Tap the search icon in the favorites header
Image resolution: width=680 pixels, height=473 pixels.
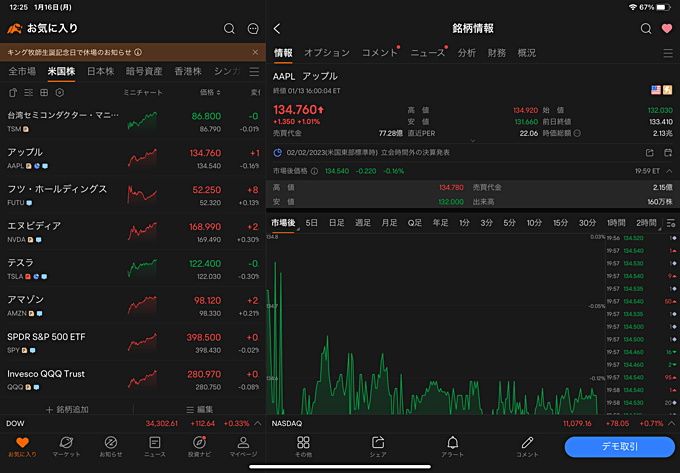(x=229, y=29)
